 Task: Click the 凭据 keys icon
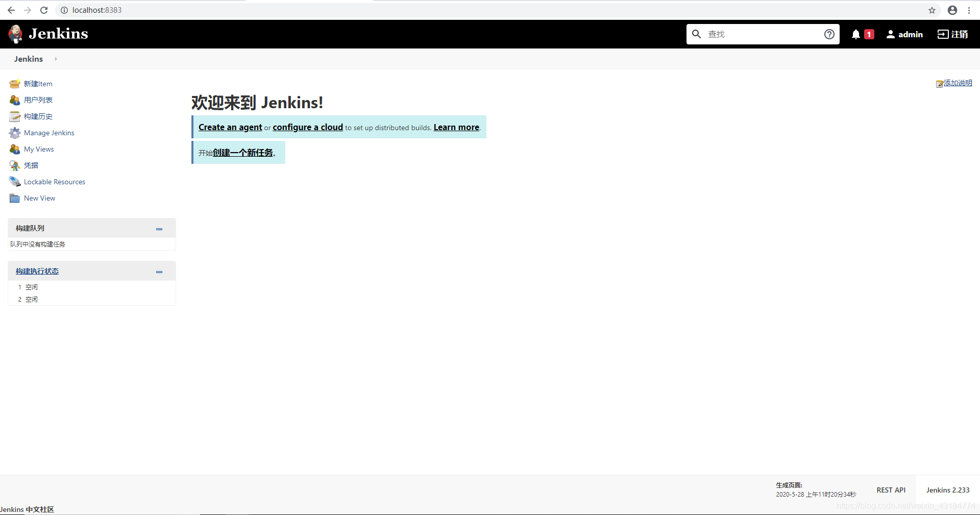click(15, 165)
